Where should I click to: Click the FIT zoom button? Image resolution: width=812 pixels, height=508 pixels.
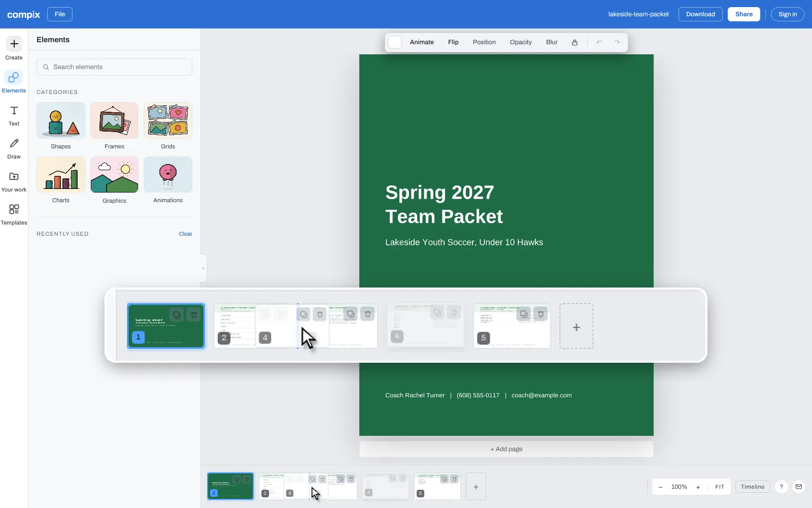click(x=720, y=487)
